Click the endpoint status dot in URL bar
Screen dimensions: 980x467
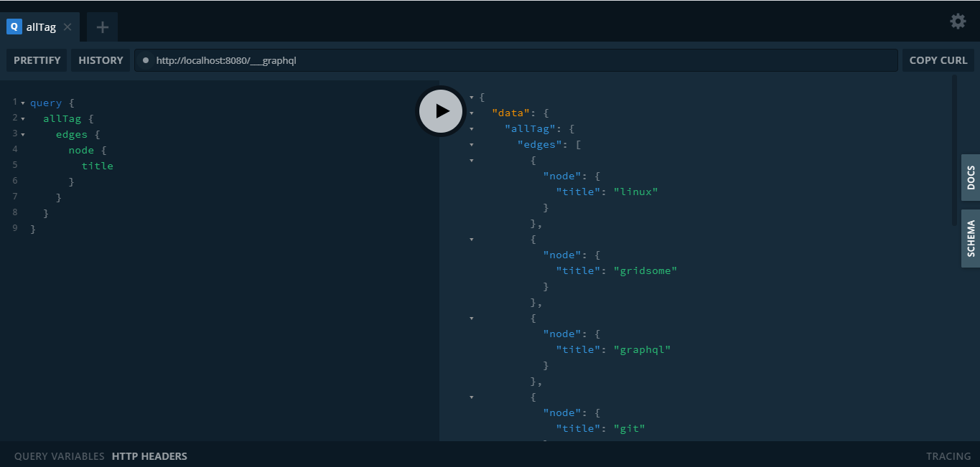click(x=146, y=60)
